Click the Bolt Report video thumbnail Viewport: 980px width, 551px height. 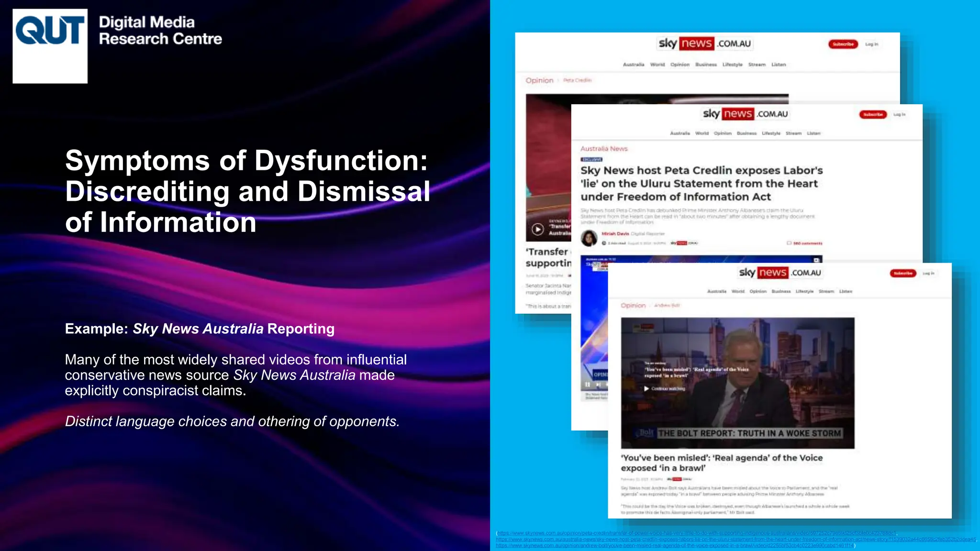coord(737,383)
